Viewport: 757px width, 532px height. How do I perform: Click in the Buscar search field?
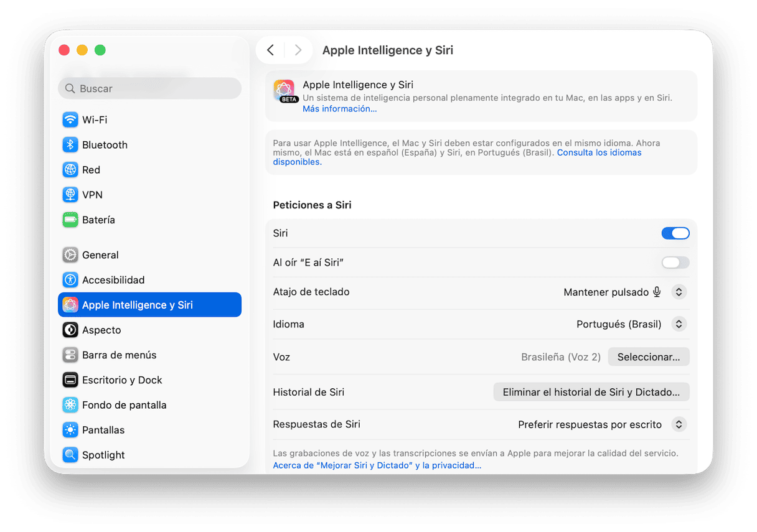149,88
